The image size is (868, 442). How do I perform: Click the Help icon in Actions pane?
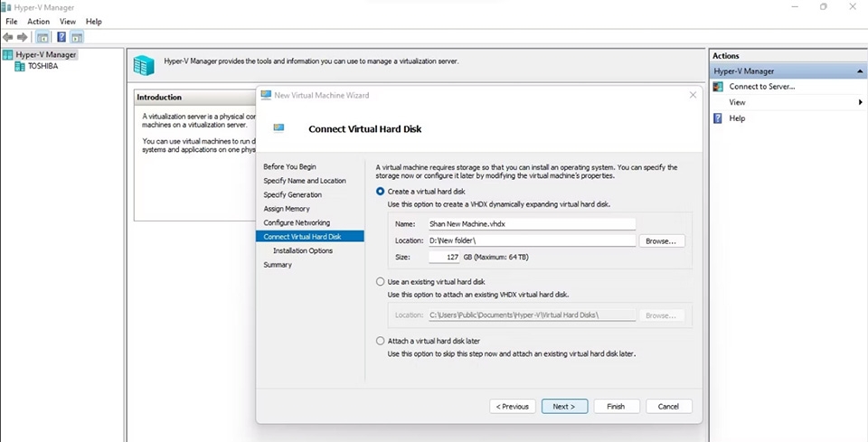[718, 118]
